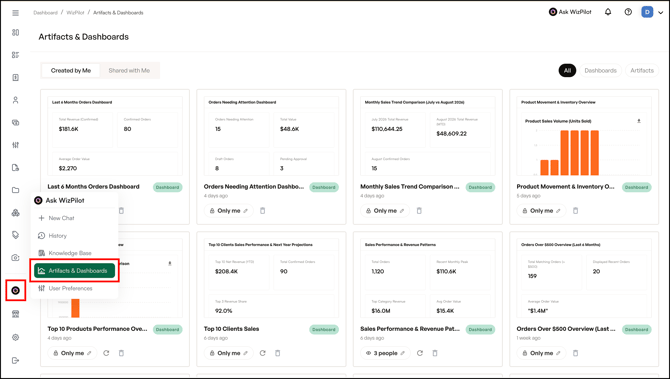Click the Artifacts & Dashboards page heading
This screenshot has height=379, width=670.
pos(83,37)
